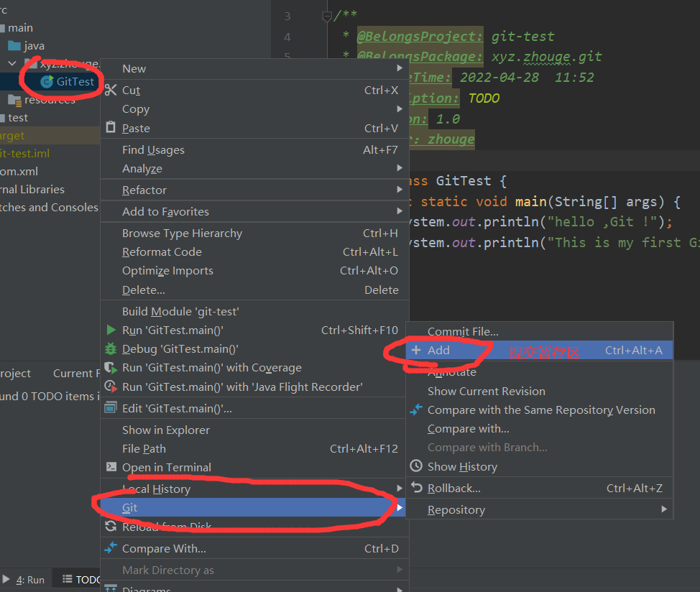Select the test folder in project tree

(x=18, y=118)
